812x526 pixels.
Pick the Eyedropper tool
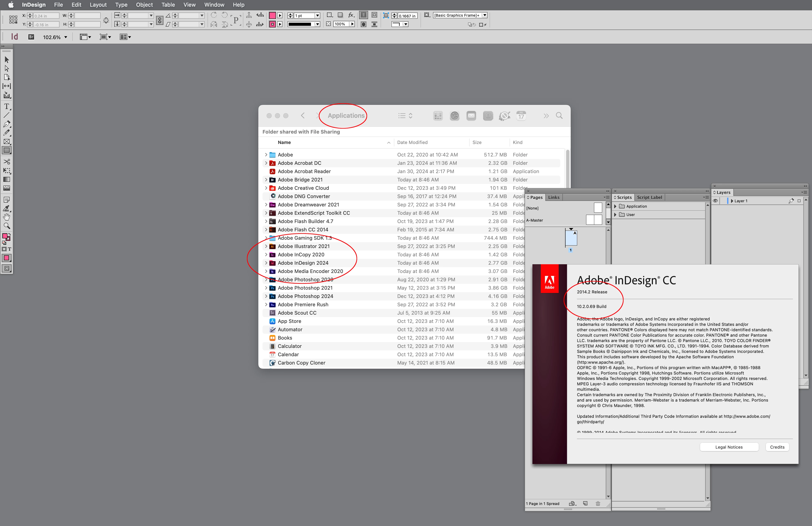pyautogui.click(x=6, y=208)
